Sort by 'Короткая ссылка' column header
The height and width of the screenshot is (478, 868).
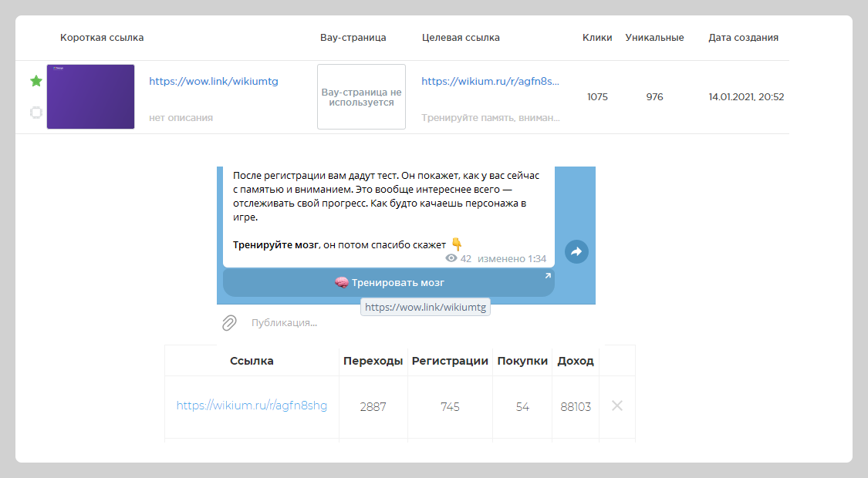[102, 38]
